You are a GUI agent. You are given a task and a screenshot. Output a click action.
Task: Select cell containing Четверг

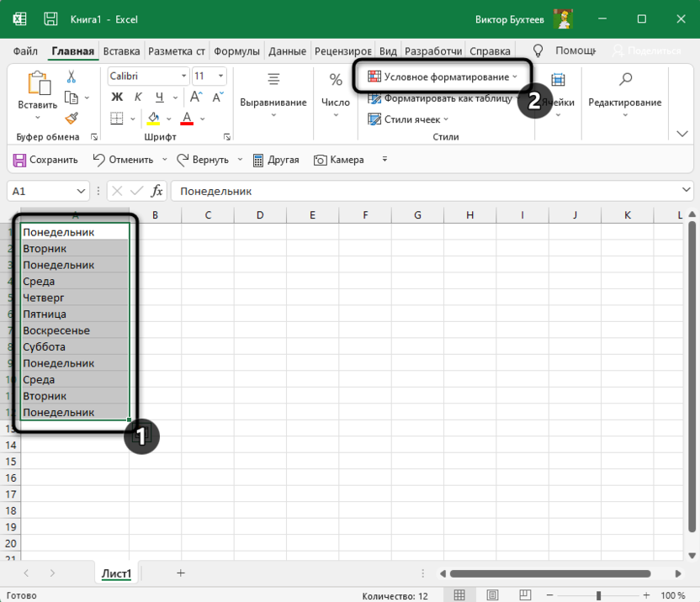pos(75,298)
